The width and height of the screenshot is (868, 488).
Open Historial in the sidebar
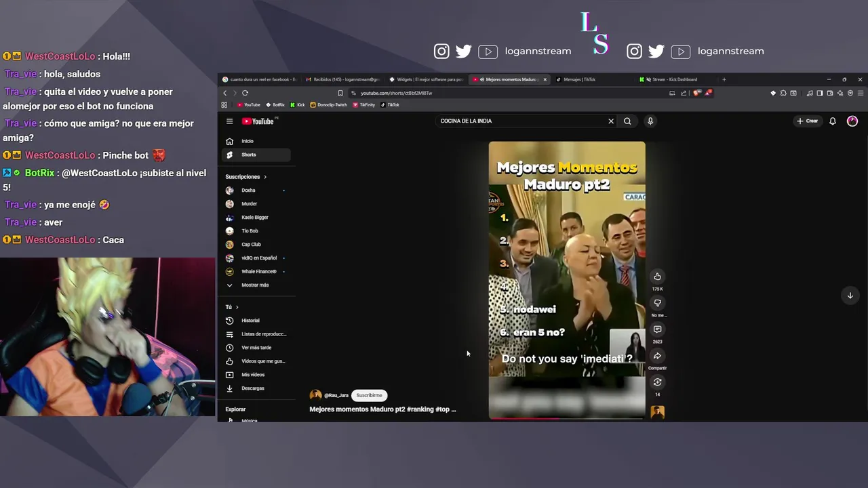point(256,321)
